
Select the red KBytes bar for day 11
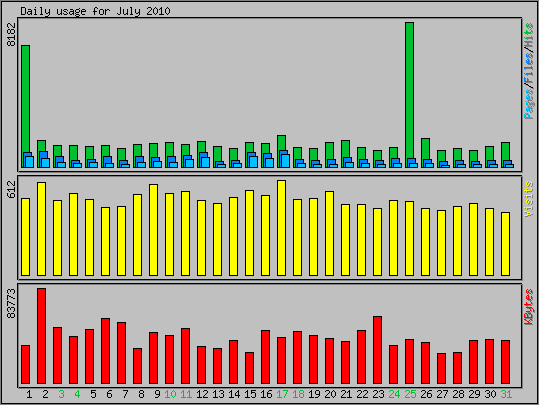pyautogui.click(x=186, y=356)
